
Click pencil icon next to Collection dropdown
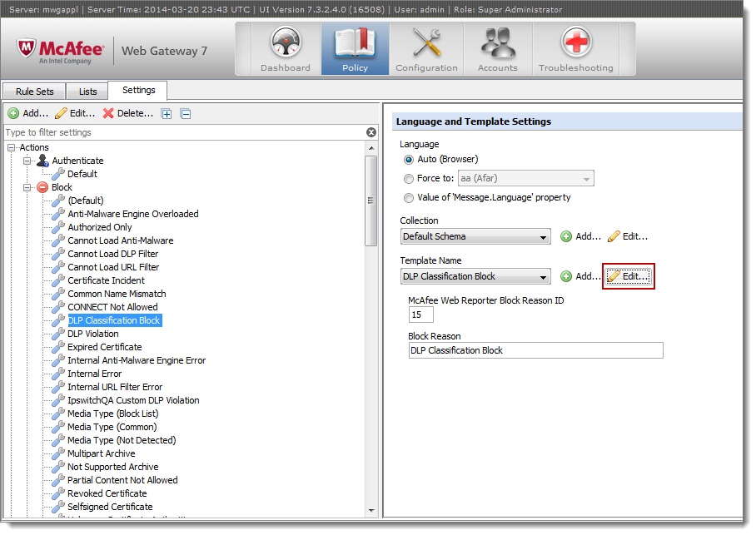click(x=614, y=236)
